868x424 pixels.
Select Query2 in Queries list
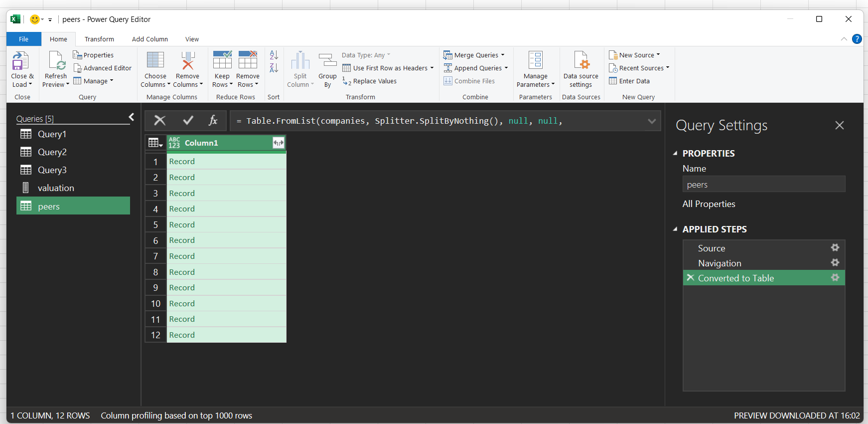[73, 152]
